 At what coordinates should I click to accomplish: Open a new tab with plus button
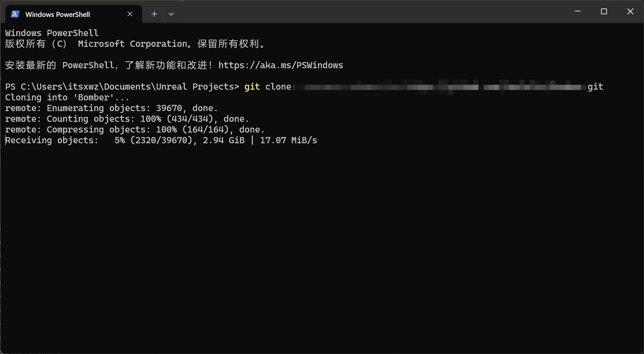coord(154,14)
